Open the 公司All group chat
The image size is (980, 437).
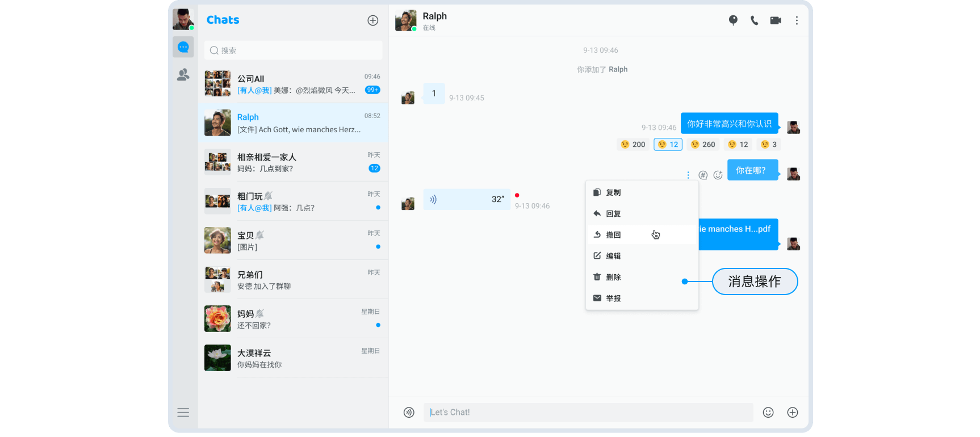pos(293,83)
